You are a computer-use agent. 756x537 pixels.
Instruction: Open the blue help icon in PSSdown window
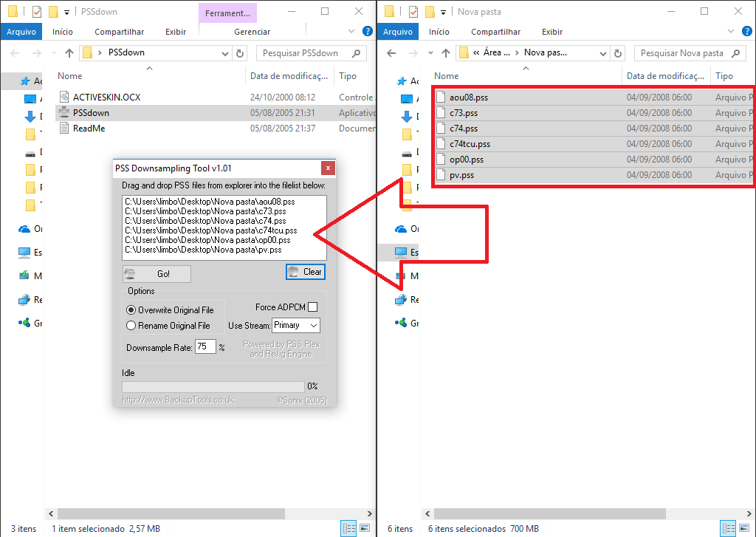[x=367, y=32]
